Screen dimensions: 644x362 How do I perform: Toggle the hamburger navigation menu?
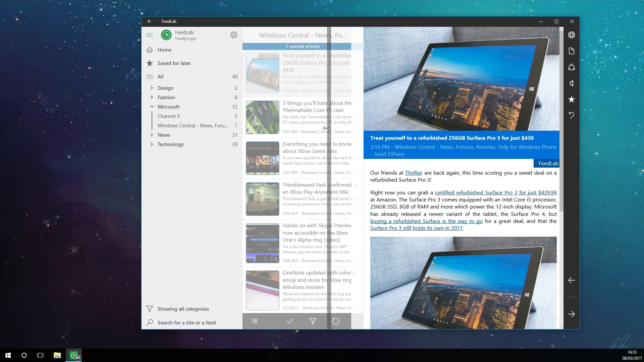[150, 35]
